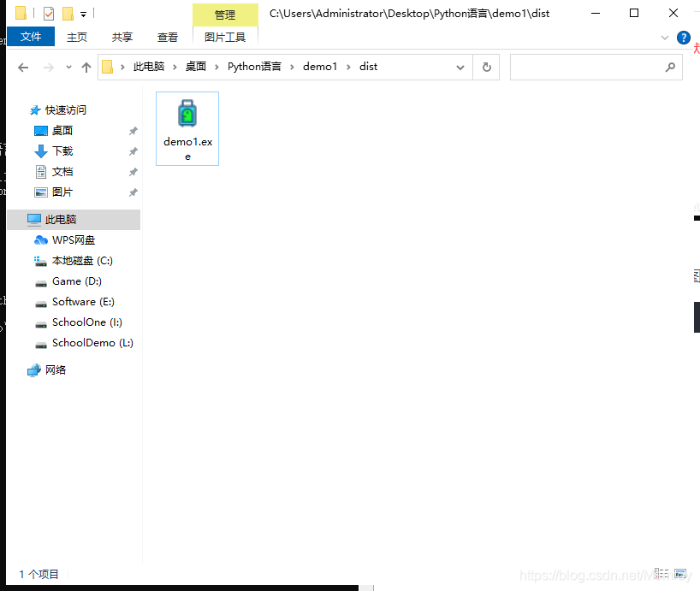The image size is (700, 591).
Task: Unpin 下载 from quick access
Action: (x=133, y=151)
